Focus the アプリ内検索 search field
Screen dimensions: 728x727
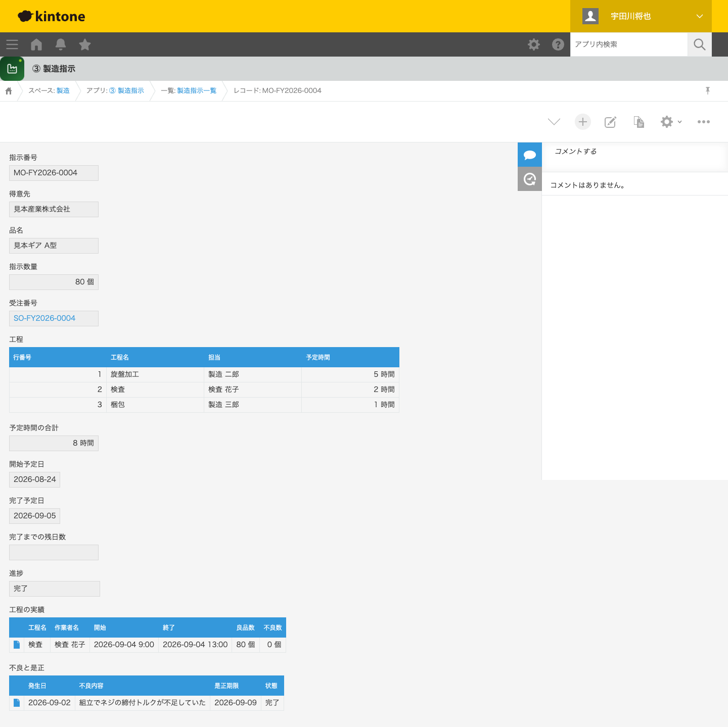(629, 44)
